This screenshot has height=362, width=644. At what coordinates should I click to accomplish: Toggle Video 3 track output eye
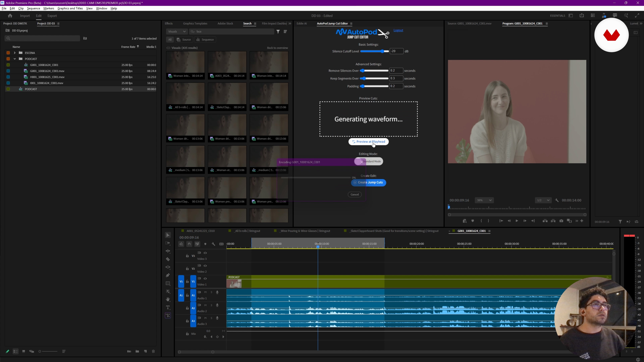[x=205, y=253]
